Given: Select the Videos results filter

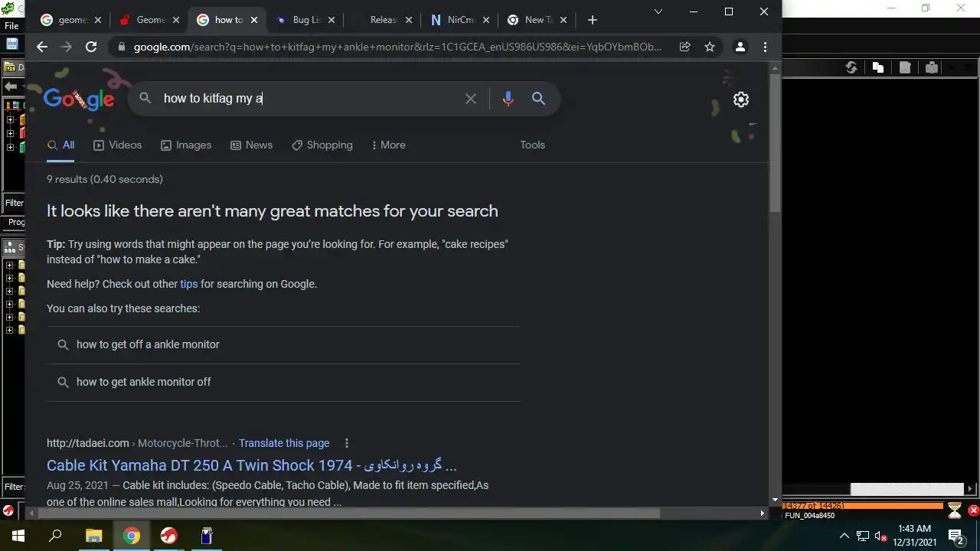Looking at the screenshot, I should click(117, 145).
